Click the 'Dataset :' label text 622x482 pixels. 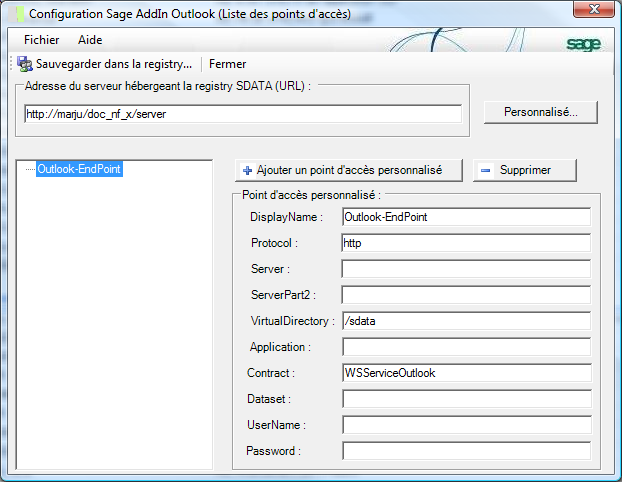coord(269,399)
